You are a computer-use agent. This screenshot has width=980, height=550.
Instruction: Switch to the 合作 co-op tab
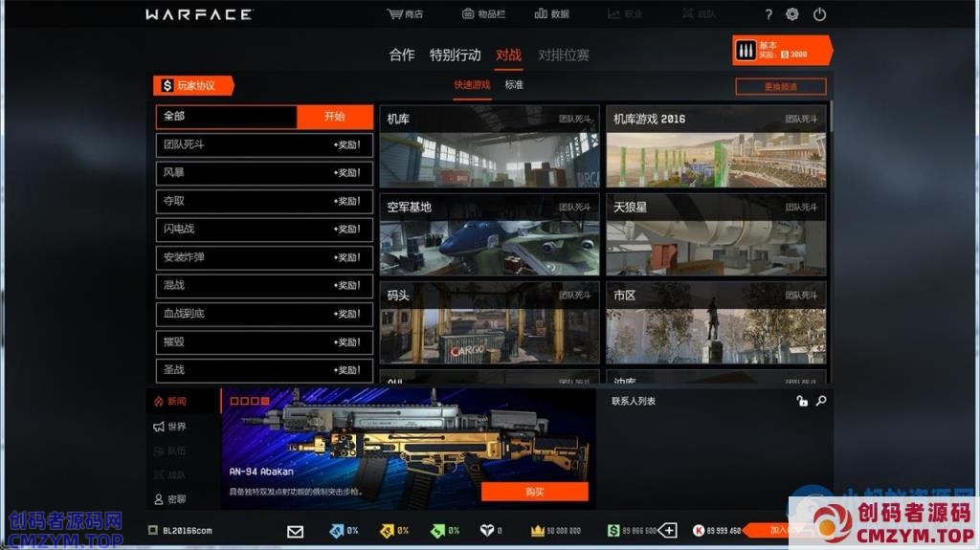click(402, 55)
